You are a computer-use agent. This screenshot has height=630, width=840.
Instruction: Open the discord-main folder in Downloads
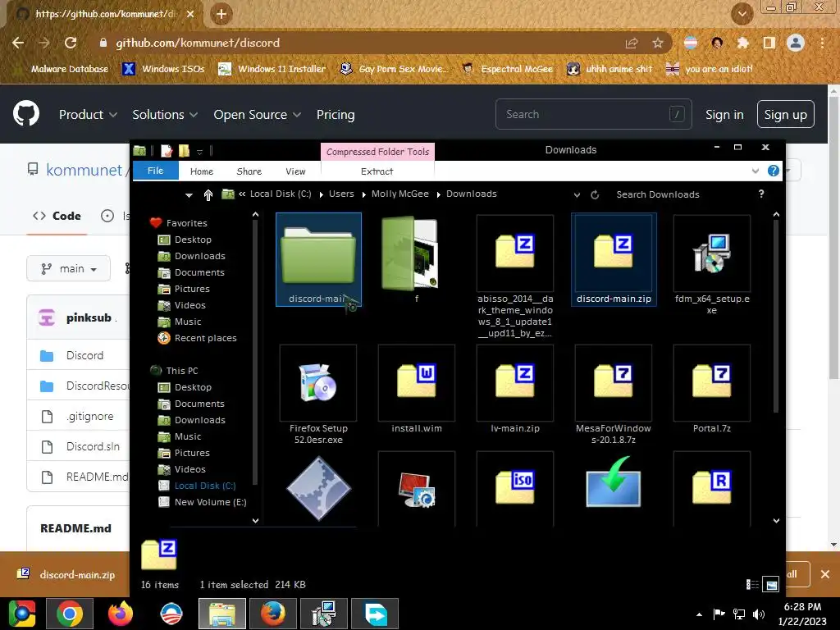point(318,259)
